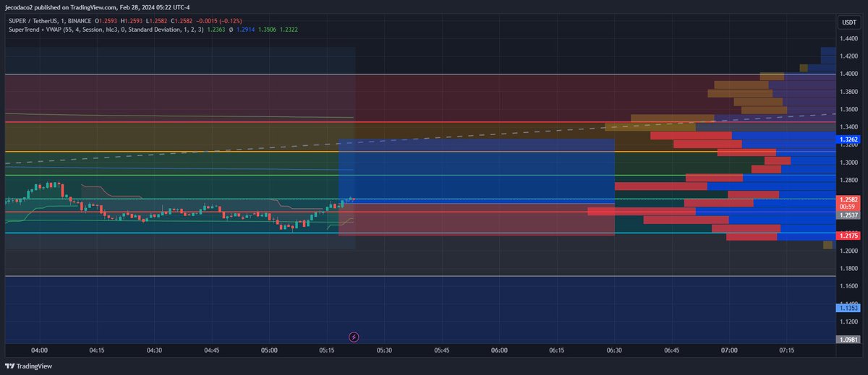Click the 1.1800 price axis value

[x=848, y=268]
